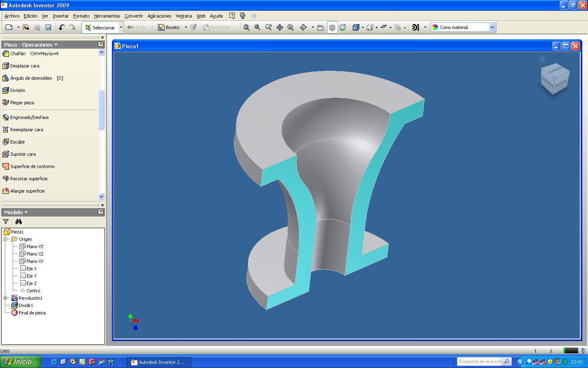
Task: Click the Redo arrow icon
Action: pyautogui.click(x=73, y=27)
